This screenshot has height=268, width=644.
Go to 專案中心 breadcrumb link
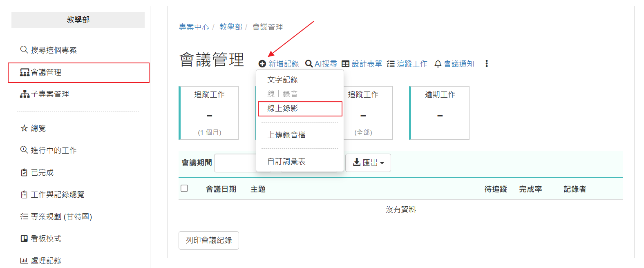click(x=194, y=27)
